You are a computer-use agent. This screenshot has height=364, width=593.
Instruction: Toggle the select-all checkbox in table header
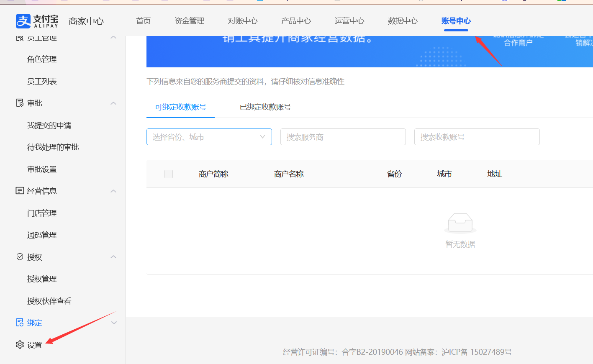tap(169, 174)
